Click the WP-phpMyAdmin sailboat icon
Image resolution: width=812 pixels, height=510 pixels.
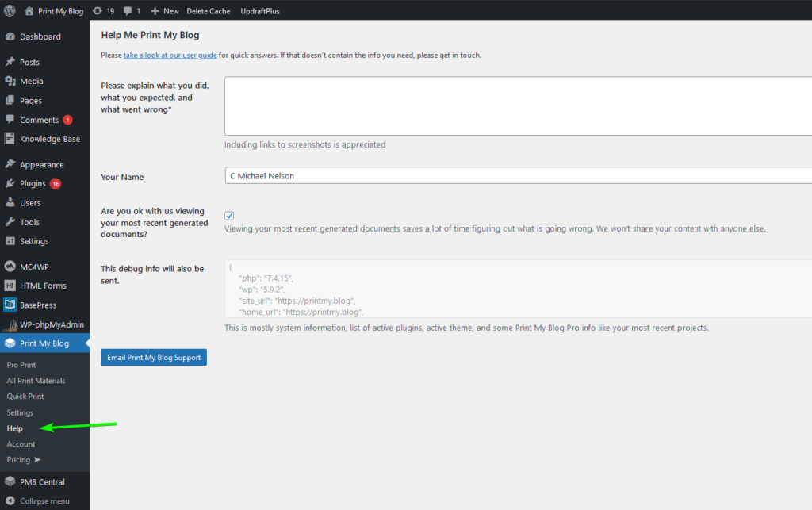pos(11,324)
